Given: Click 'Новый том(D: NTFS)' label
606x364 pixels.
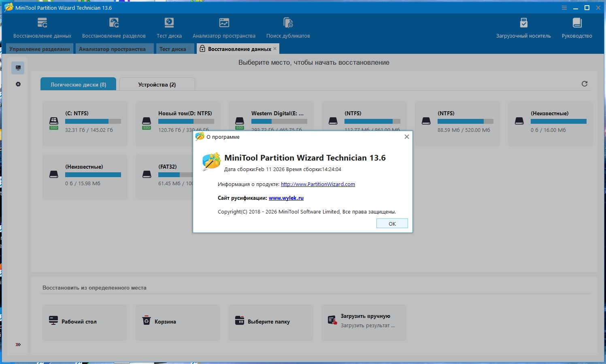Looking at the screenshot, I should (185, 113).
